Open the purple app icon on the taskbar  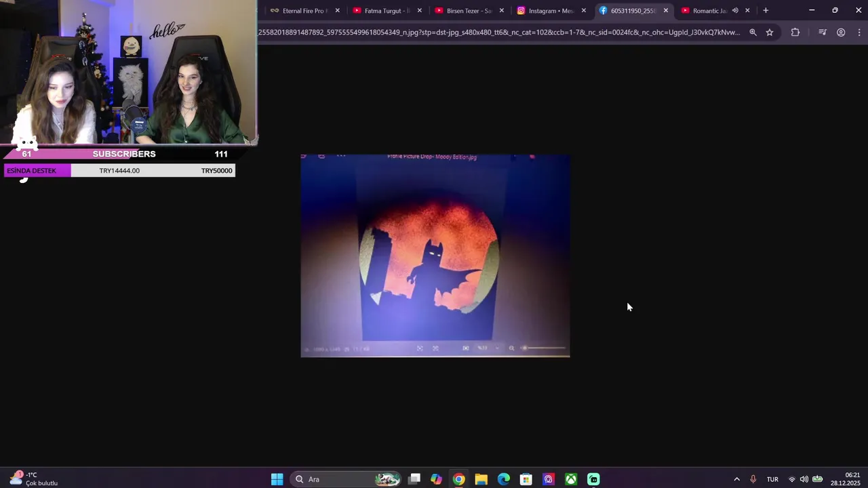[549, 479]
